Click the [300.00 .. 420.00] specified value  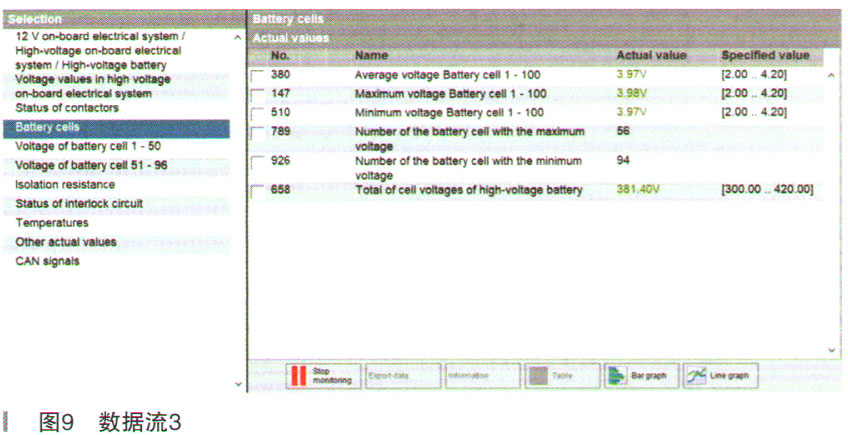tap(767, 190)
